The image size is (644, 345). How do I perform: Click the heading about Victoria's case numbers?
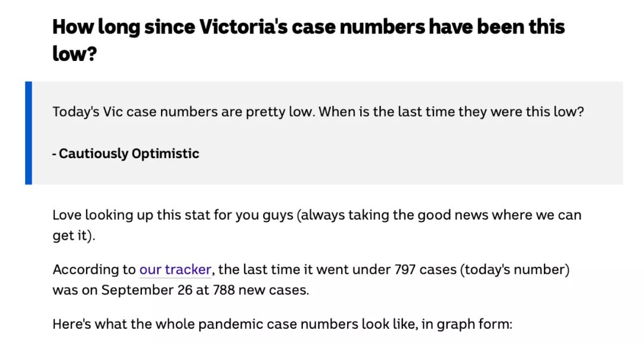pos(308,40)
